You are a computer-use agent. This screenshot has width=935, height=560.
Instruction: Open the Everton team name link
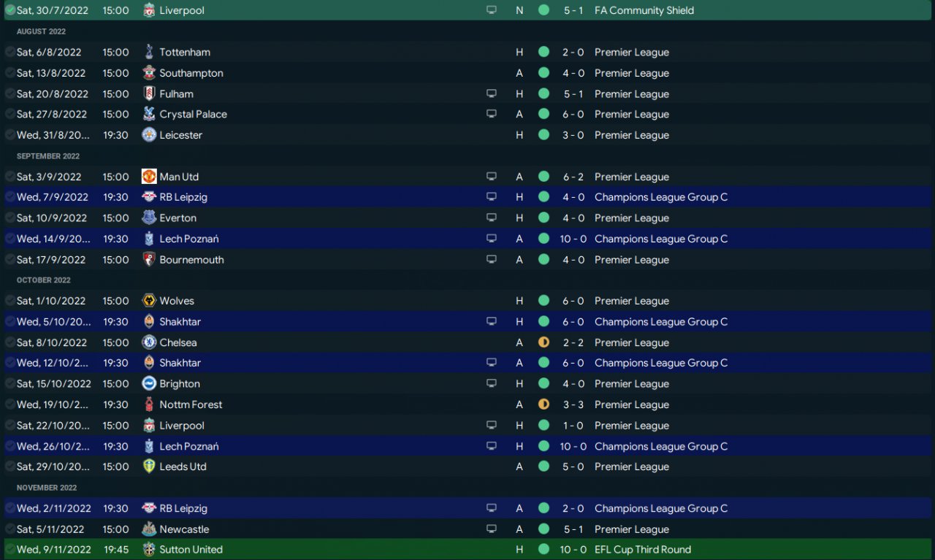click(178, 218)
